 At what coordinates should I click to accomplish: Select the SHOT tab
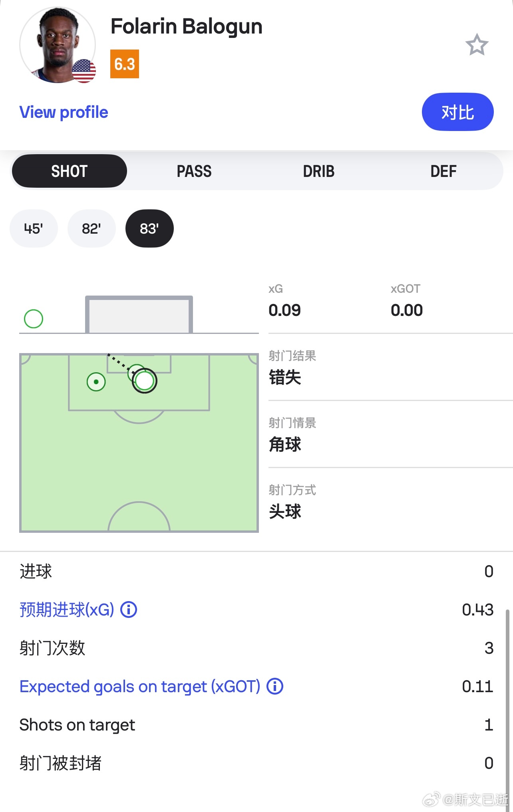point(70,171)
